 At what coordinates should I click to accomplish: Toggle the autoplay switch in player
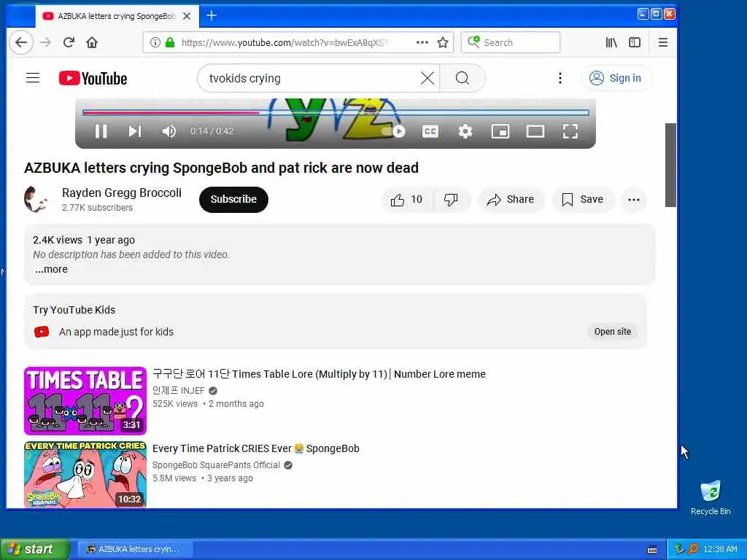point(394,131)
